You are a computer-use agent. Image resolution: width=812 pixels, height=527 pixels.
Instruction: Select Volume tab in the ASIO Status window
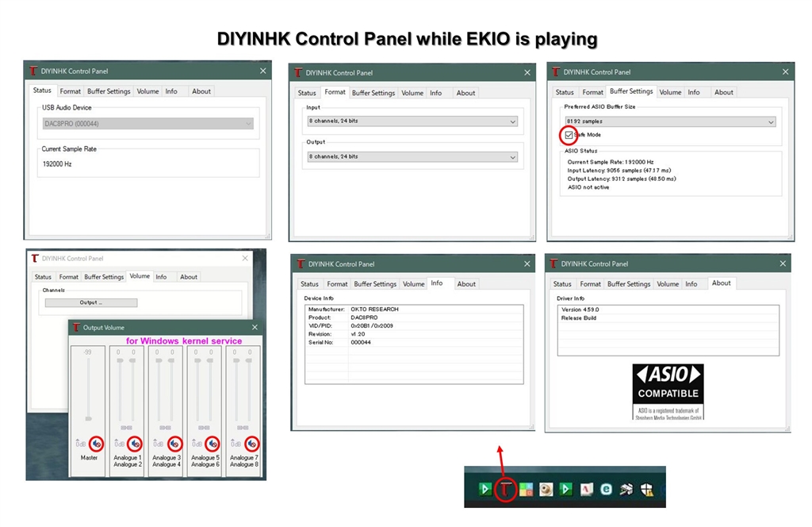click(x=670, y=92)
